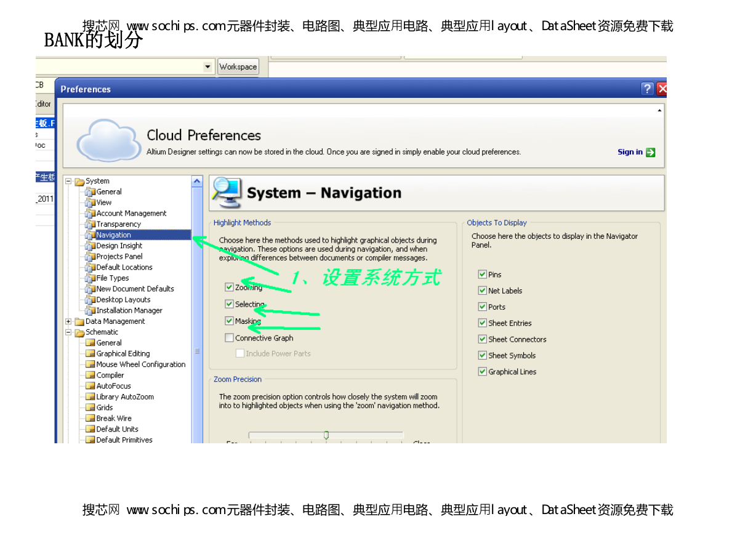Toggle the Masking checkbox
756x535 pixels.
coord(230,321)
